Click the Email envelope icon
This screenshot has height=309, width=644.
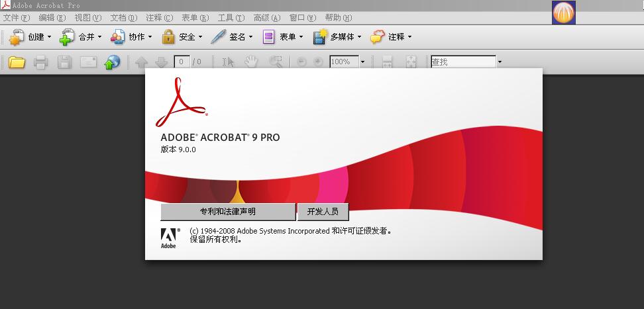coord(88,62)
